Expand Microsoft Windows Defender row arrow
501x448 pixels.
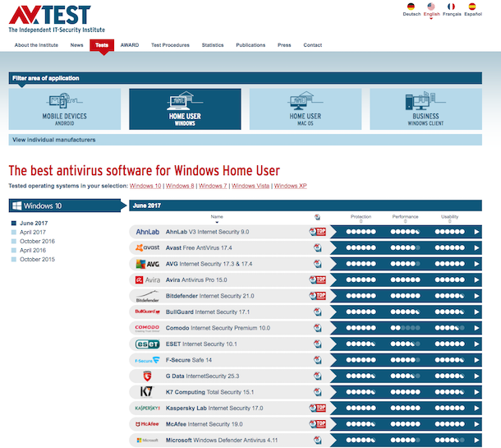tap(476, 441)
